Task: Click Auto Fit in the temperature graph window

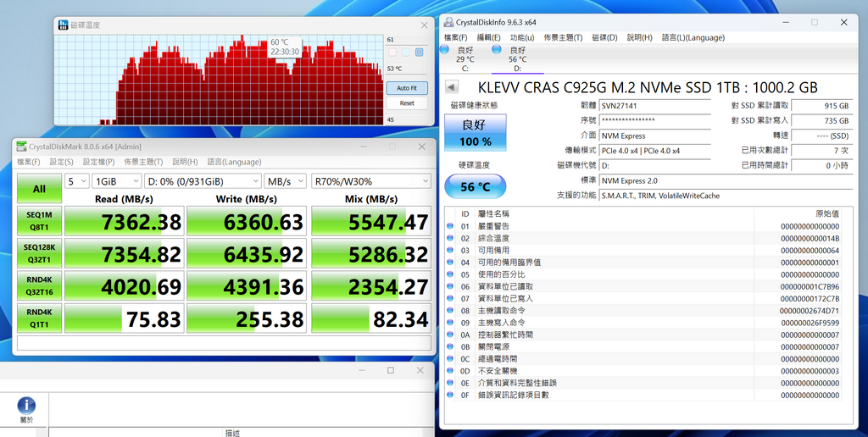Action: (x=407, y=88)
